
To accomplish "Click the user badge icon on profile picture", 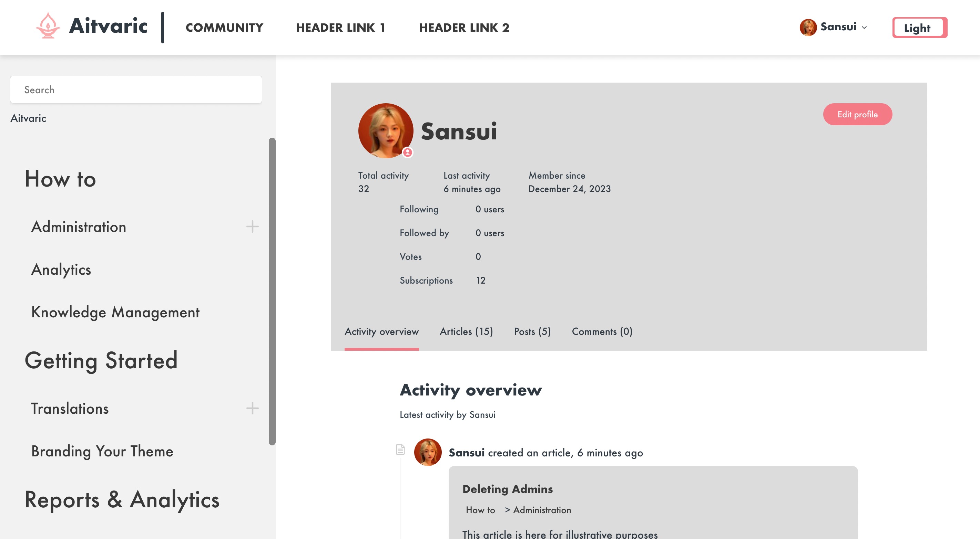I will [x=407, y=152].
